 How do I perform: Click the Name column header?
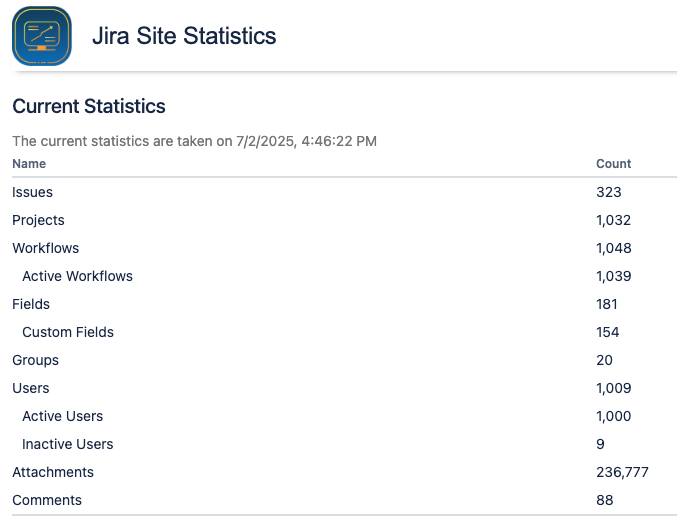coord(29,164)
